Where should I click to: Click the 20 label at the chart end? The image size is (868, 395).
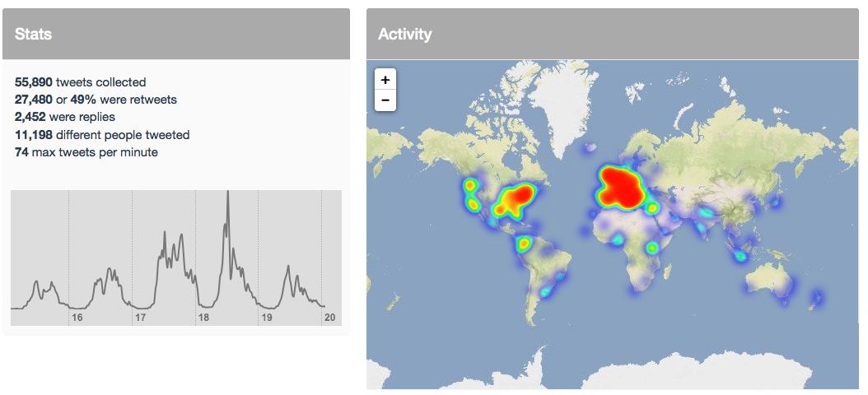329,317
